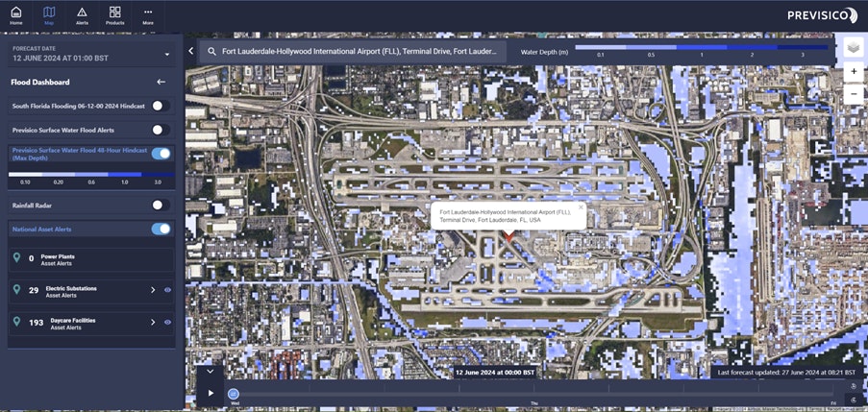Click the timeline track near Thu
This screenshot has height=412, width=868.
coord(534,394)
